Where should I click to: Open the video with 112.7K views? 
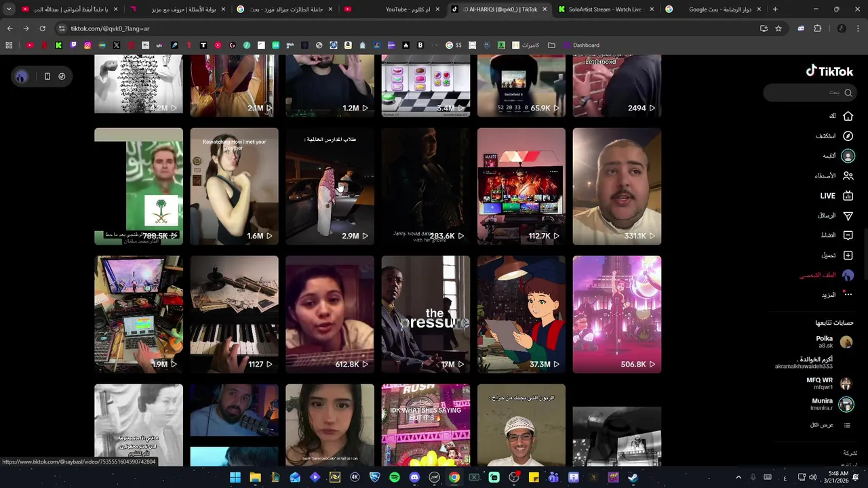pos(521,186)
